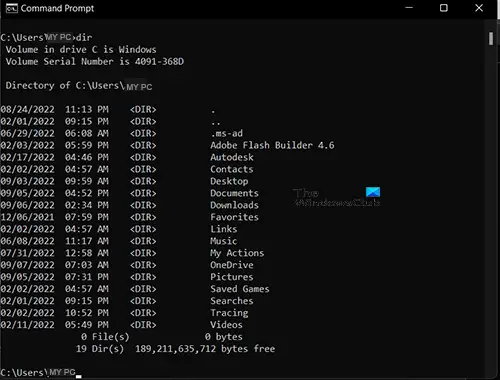Click the Contacts directory name
This screenshot has height=380, width=500.
(x=232, y=169)
